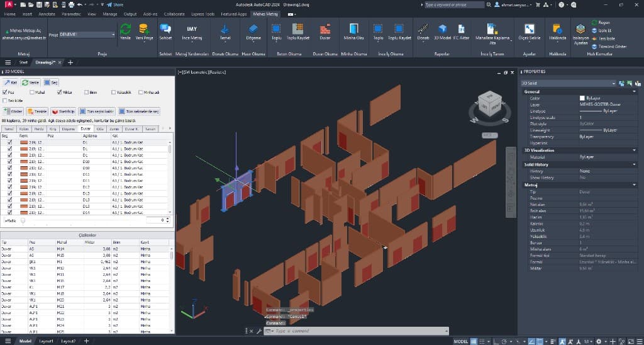This screenshot has width=644, height=345.
Task: Open the Express Tools ribbon tab
Action: point(203,14)
